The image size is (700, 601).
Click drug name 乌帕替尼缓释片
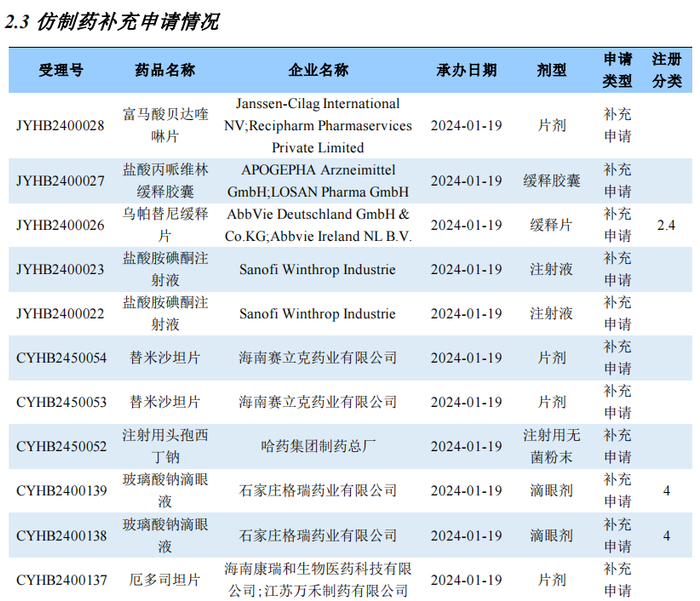pyautogui.click(x=165, y=225)
